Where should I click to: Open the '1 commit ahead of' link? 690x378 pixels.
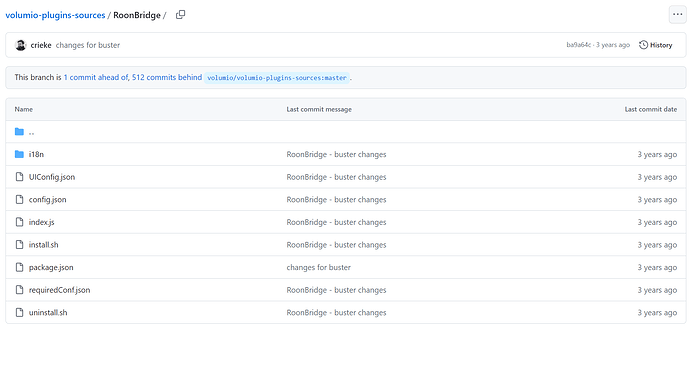(96, 77)
